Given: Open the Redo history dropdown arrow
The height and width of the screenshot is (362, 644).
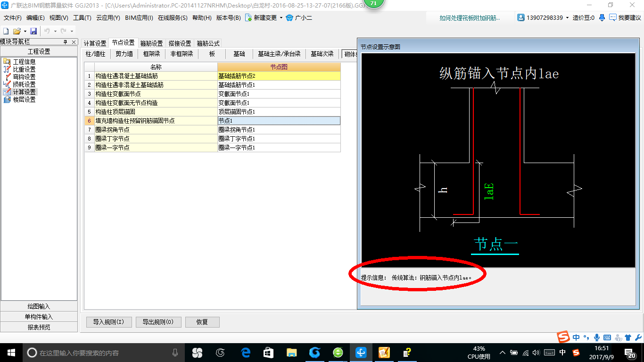Looking at the screenshot, I should click(x=72, y=32).
